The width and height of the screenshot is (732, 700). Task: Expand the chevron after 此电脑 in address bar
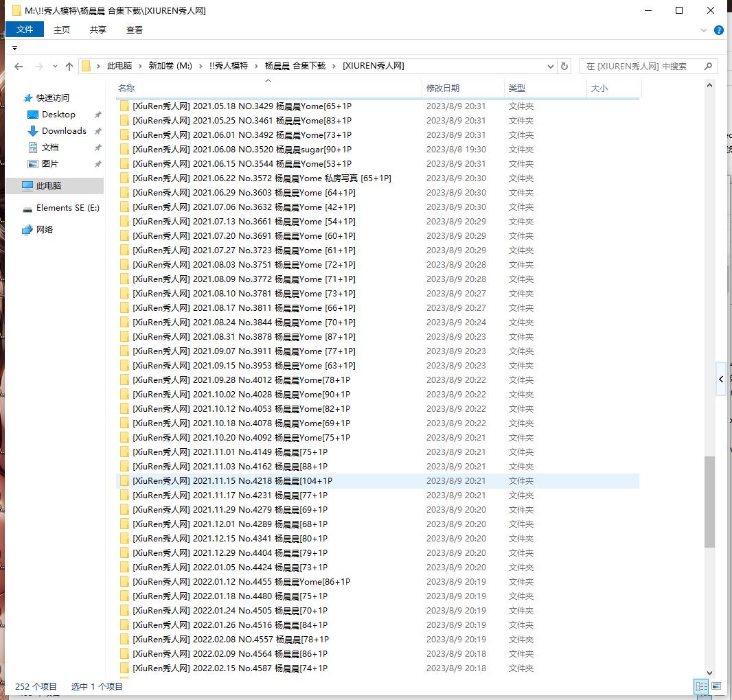pyautogui.click(x=140, y=67)
